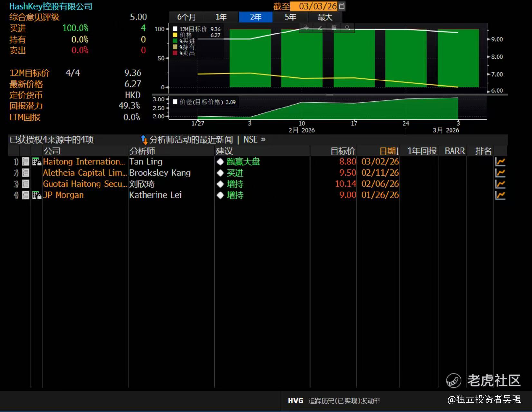The height and width of the screenshot is (412, 532).
Task: Click the 截至 date input field
Action: [317, 6]
